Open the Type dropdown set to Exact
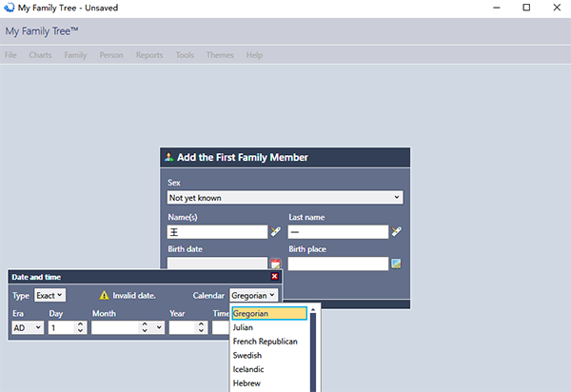This screenshot has width=571, height=392. (x=50, y=295)
